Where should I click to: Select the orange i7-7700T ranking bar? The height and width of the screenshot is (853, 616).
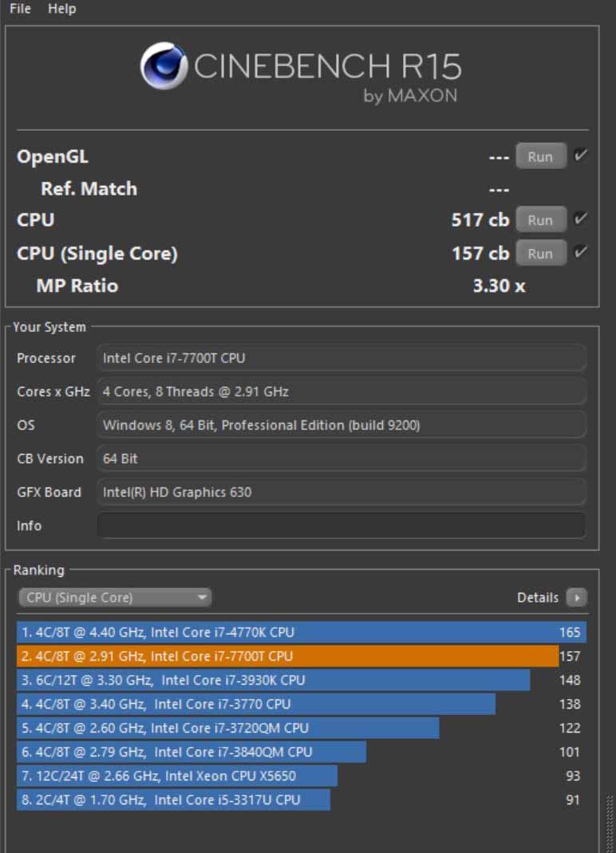287,657
